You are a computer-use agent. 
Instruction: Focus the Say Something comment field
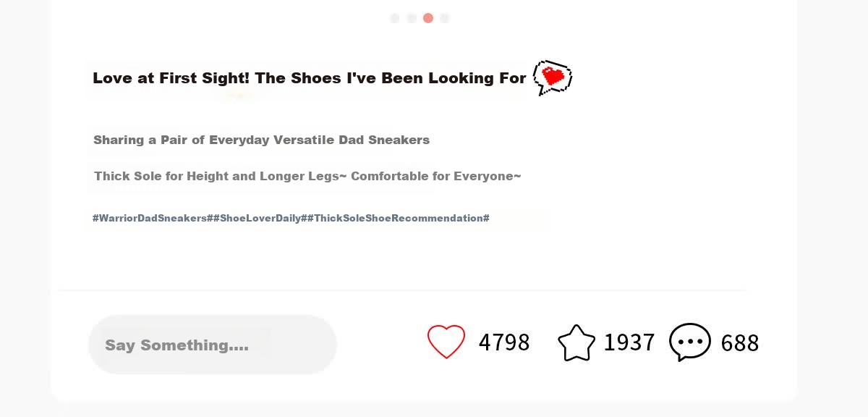213,345
